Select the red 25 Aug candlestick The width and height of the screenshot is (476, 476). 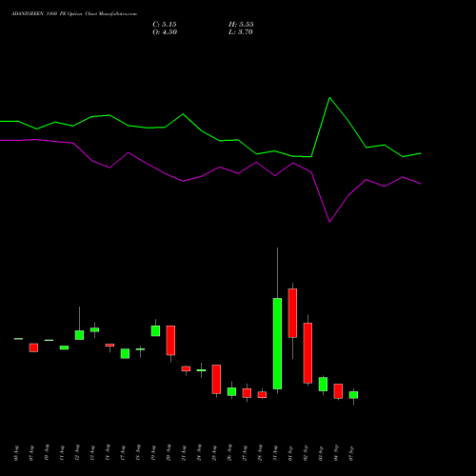(x=216, y=379)
